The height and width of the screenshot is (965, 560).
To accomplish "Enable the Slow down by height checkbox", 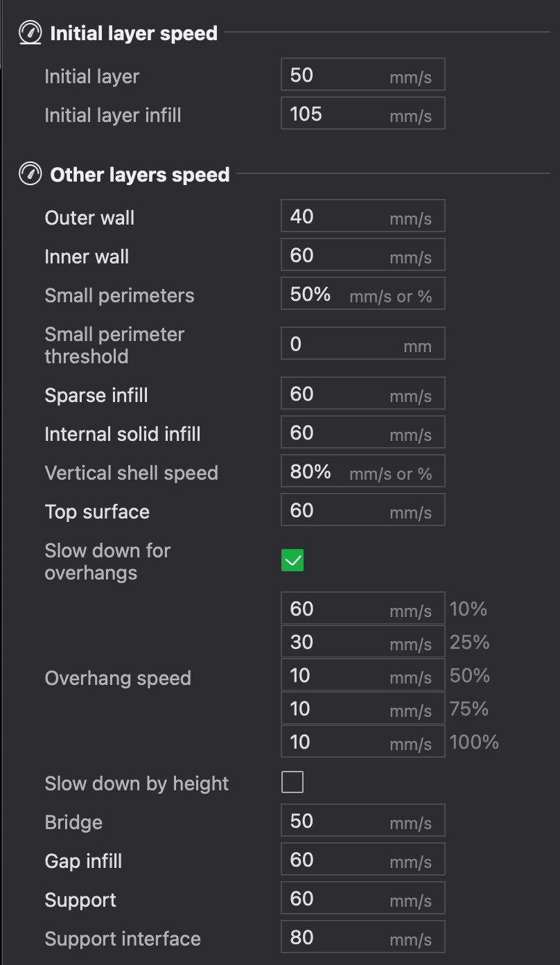I will click(x=292, y=782).
